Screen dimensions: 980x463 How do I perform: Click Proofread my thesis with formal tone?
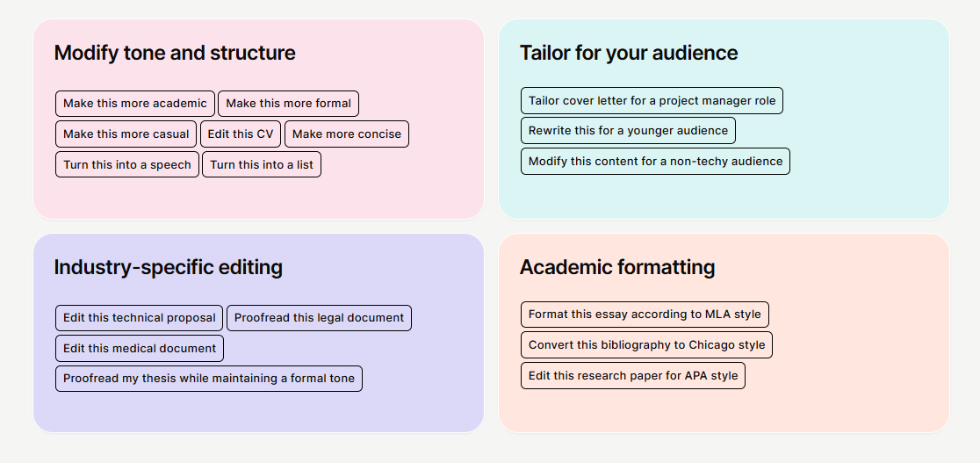coord(209,380)
